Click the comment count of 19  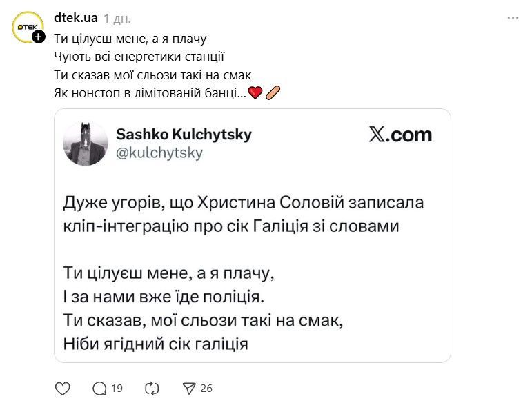[117, 389]
